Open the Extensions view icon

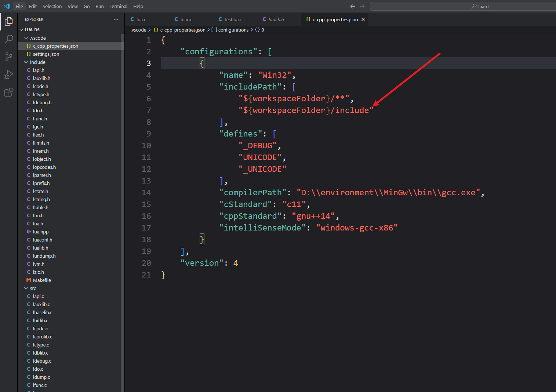(8, 92)
